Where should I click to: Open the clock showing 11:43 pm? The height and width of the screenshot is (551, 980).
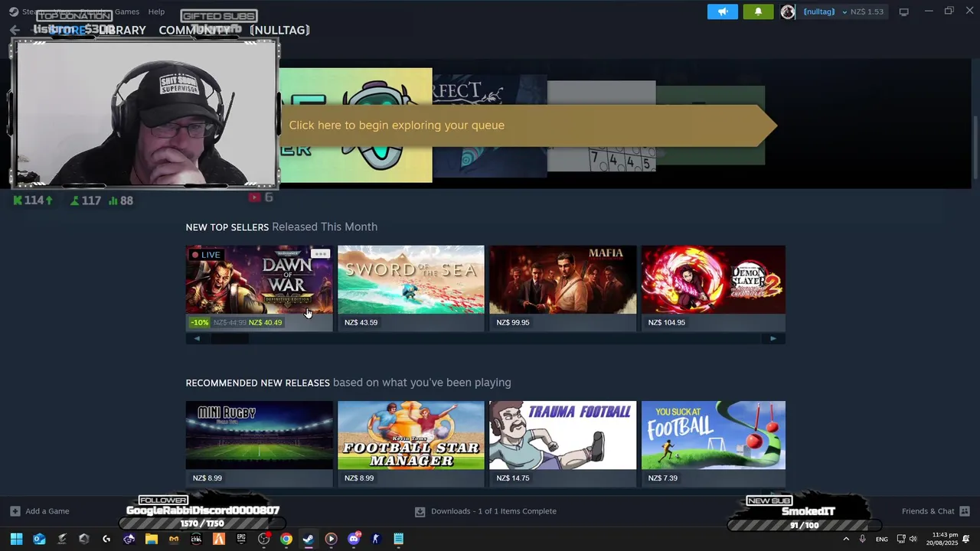click(942, 539)
